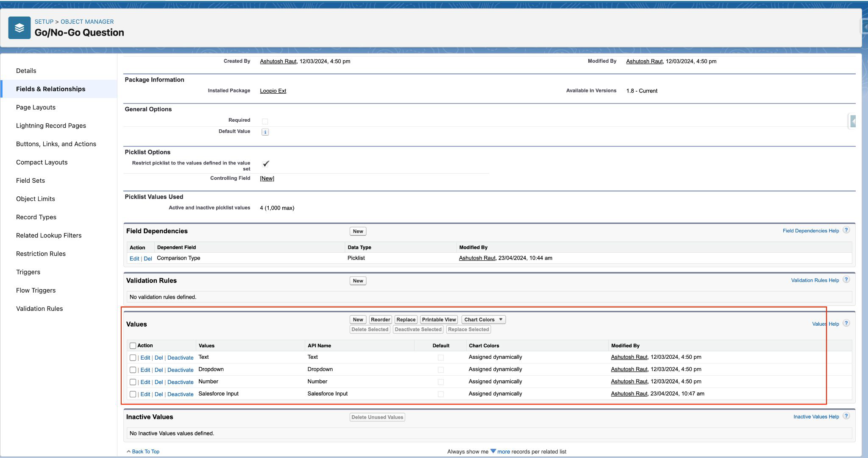The width and height of the screenshot is (868, 458).
Task: Click the [New] Controlling Field link
Action: coord(267,179)
